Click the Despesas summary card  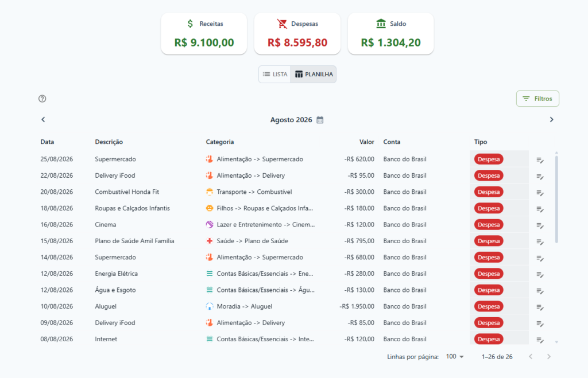click(x=297, y=34)
